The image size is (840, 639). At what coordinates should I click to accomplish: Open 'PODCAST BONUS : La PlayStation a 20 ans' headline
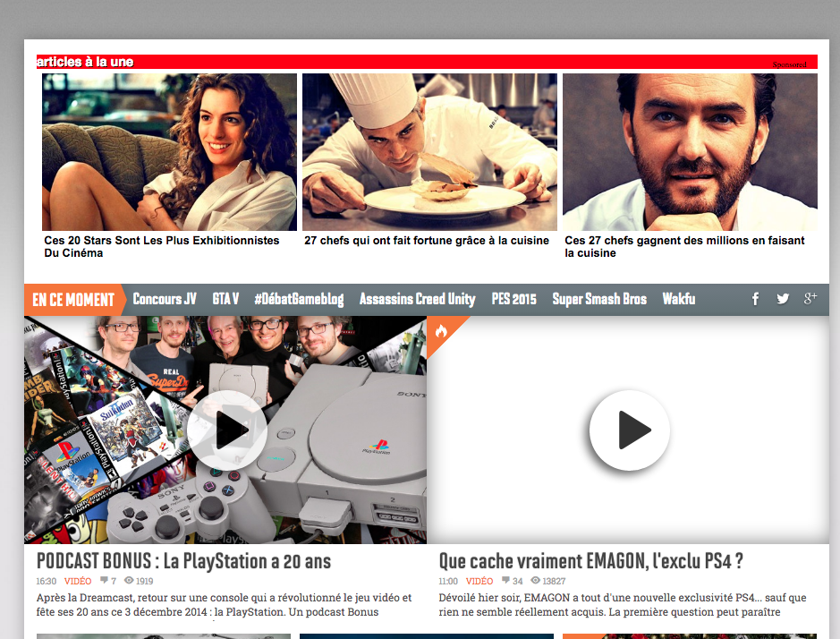point(183,561)
